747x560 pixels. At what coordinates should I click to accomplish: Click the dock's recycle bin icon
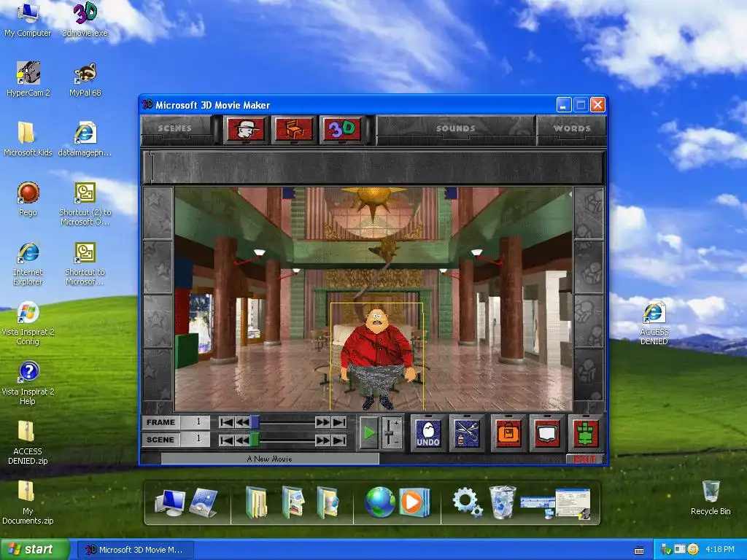(503, 502)
